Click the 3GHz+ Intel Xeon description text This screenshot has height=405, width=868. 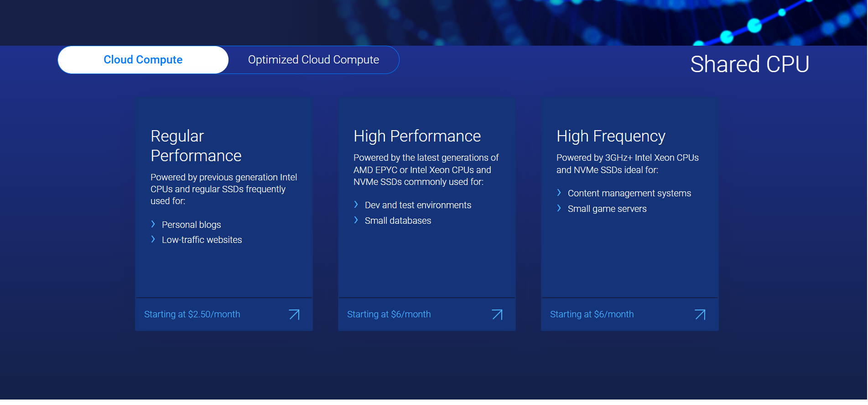tap(627, 164)
